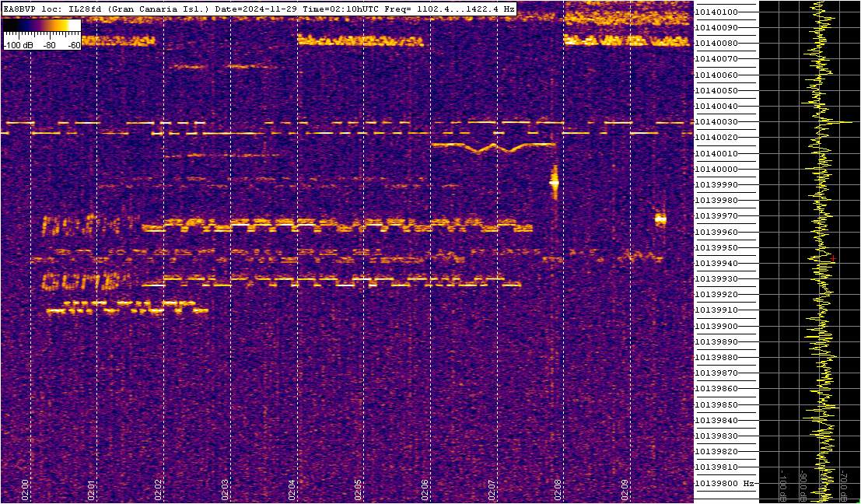Viewport: 861px width, 504px height.
Task: Click the 10140010 frequency label
Action: coord(716,153)
